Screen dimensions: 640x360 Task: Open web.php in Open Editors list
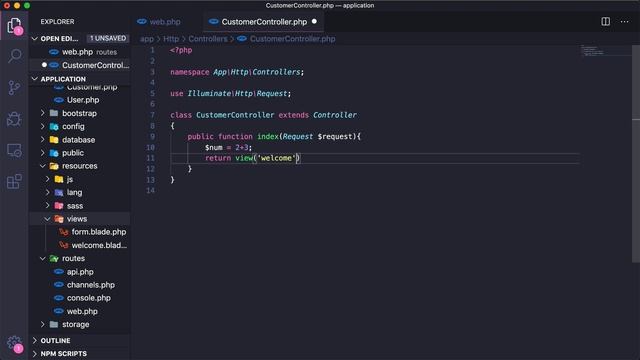pos(80,52)
